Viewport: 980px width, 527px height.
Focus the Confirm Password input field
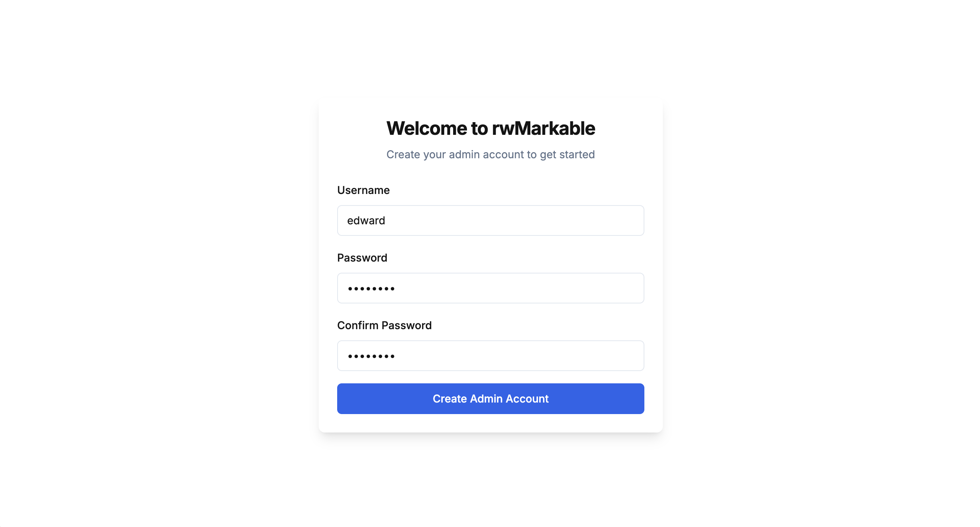click(x=490, y=356)
